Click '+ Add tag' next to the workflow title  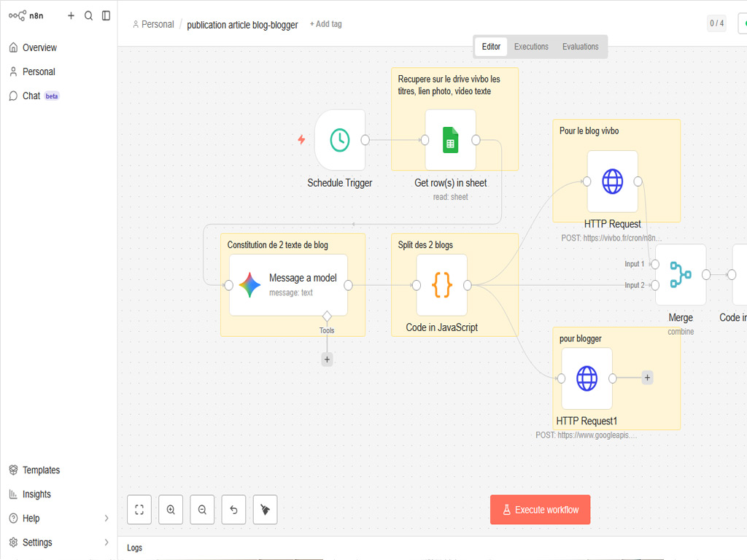click(x=325, y=24)
